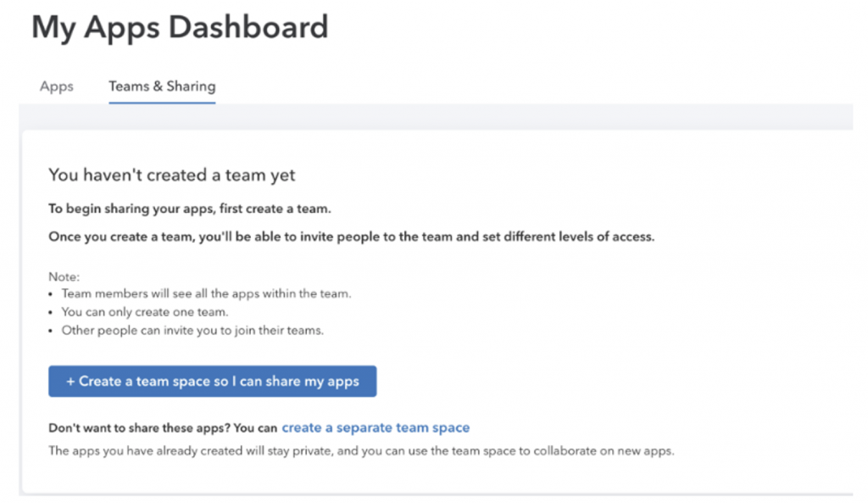Viewport: 868px width, 503px height.
Task: Click the Create a team space button
Action: click(x=213, y=381)
